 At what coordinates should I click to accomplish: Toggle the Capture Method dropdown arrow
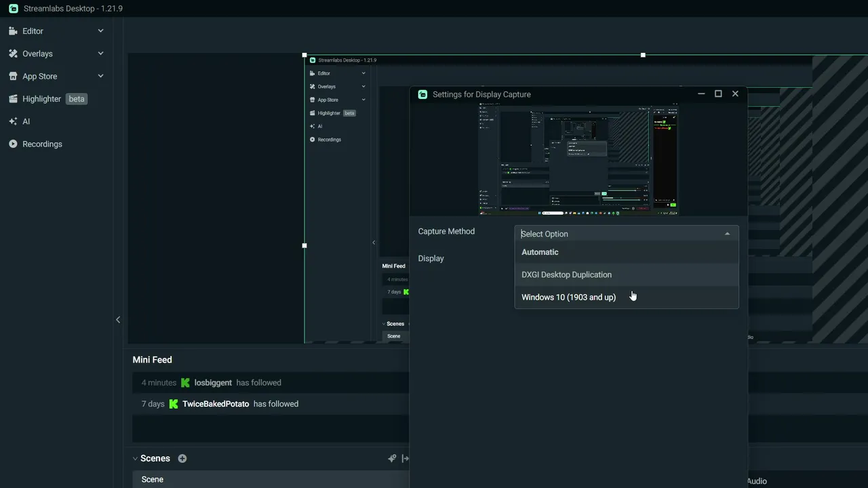click(728, 234)
